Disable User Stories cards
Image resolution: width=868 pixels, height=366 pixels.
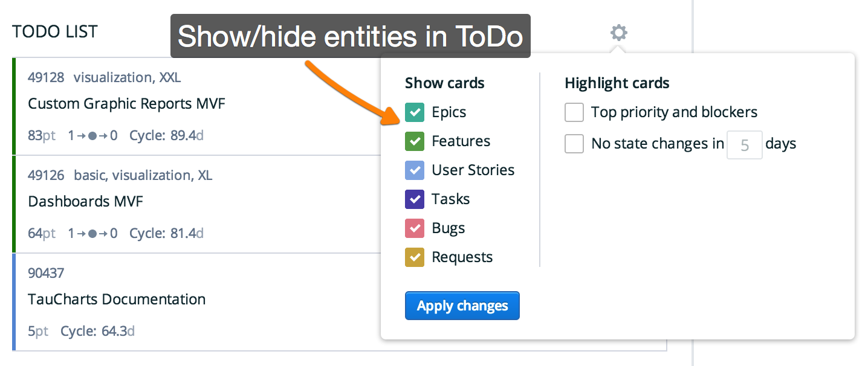point(415,170)
